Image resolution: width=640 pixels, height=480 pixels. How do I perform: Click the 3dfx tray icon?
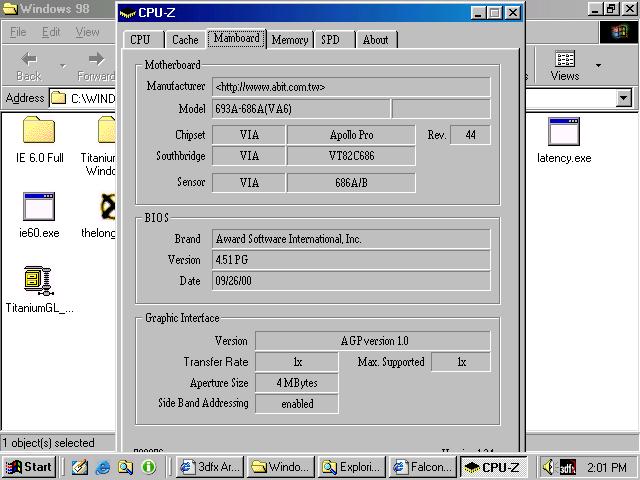pos(567,467)
